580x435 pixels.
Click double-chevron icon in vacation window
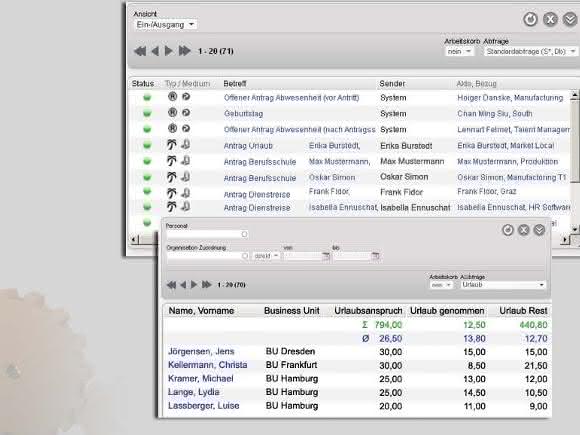pyautogui.click(x=539, y=230)
